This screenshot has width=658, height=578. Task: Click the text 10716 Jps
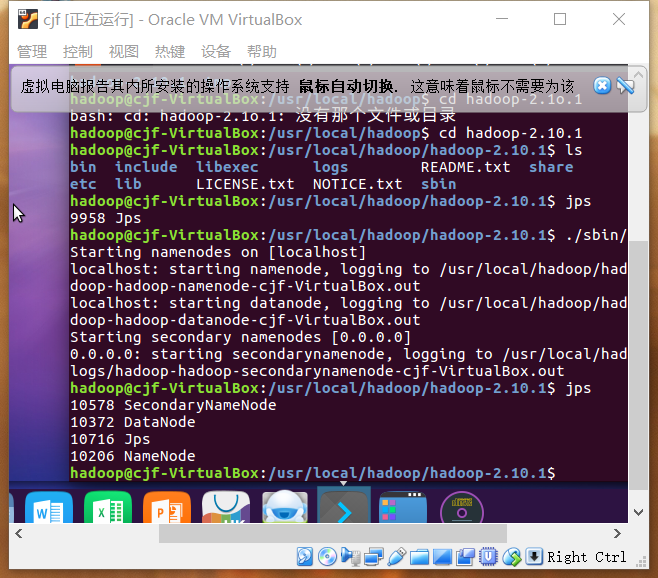click(x=110, y=439)
